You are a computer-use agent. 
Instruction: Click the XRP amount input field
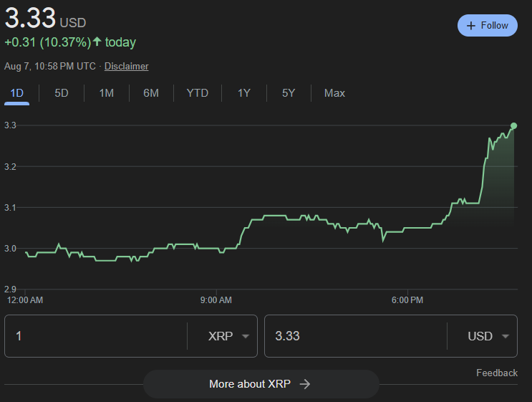(96, 336)
